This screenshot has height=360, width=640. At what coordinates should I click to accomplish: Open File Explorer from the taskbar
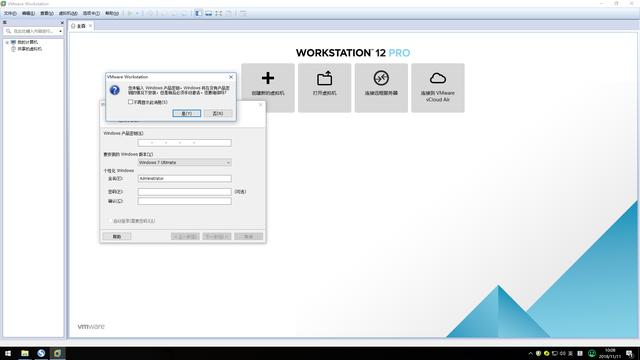click(x=25, y=353)
